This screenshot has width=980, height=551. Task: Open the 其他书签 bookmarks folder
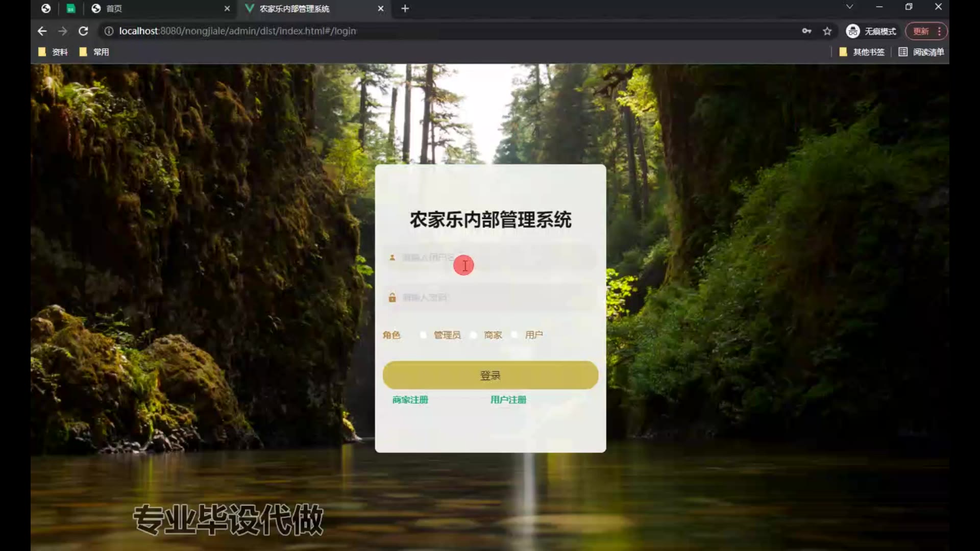click(863, 52)
